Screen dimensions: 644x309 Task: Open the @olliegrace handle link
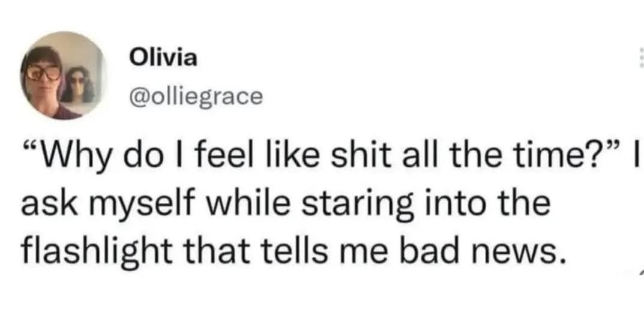196,97
